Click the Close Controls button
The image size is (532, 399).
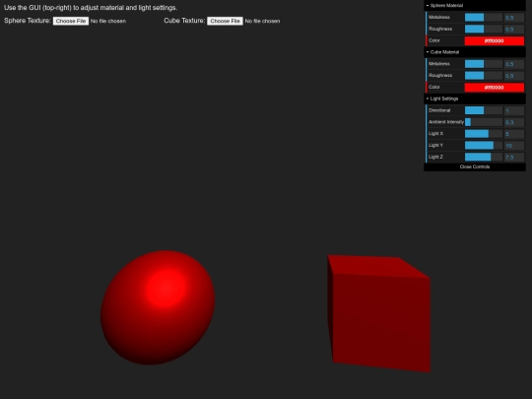click(475, 166)
